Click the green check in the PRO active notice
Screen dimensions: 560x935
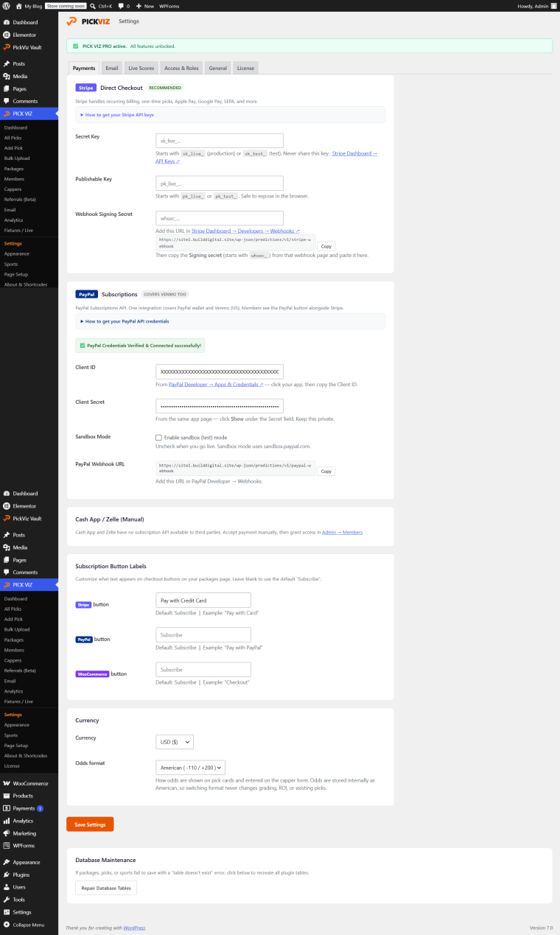coord(76,46)
